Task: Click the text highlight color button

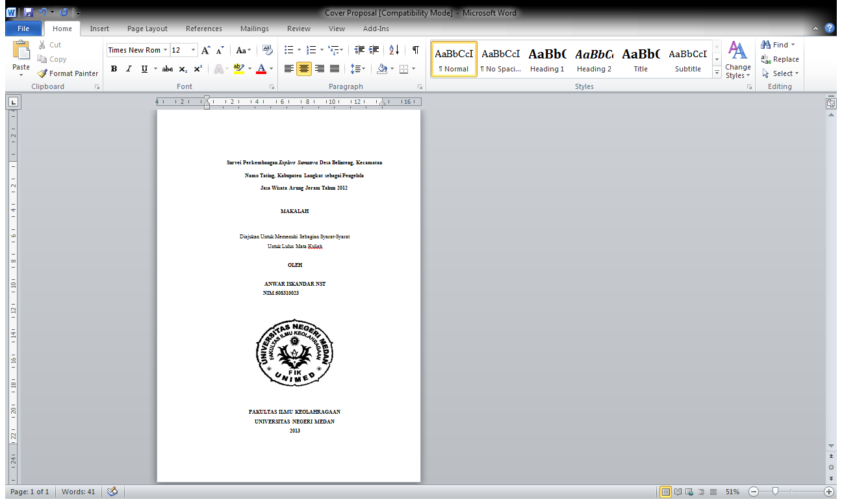Action: pos(238,69)
